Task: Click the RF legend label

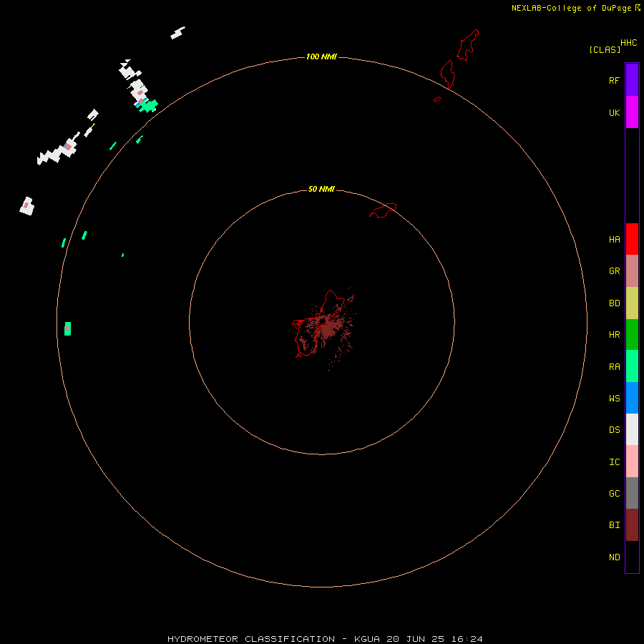Action: 614,80
